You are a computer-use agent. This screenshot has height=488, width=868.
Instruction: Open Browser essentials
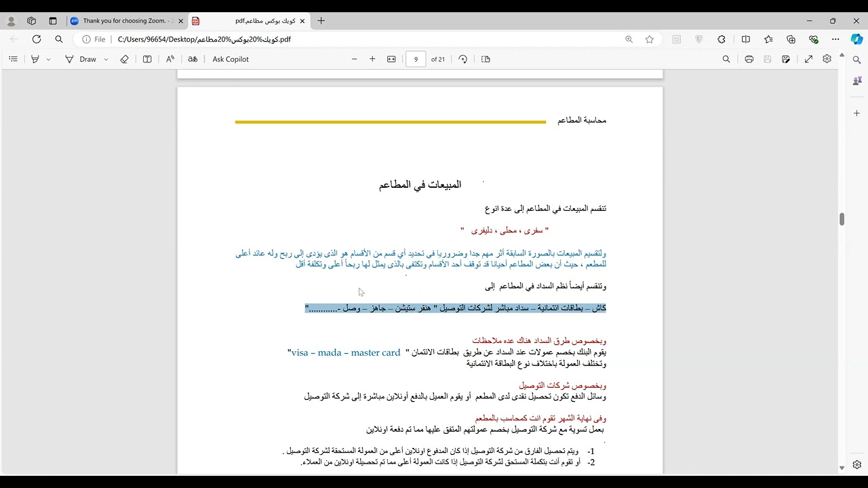813,39
